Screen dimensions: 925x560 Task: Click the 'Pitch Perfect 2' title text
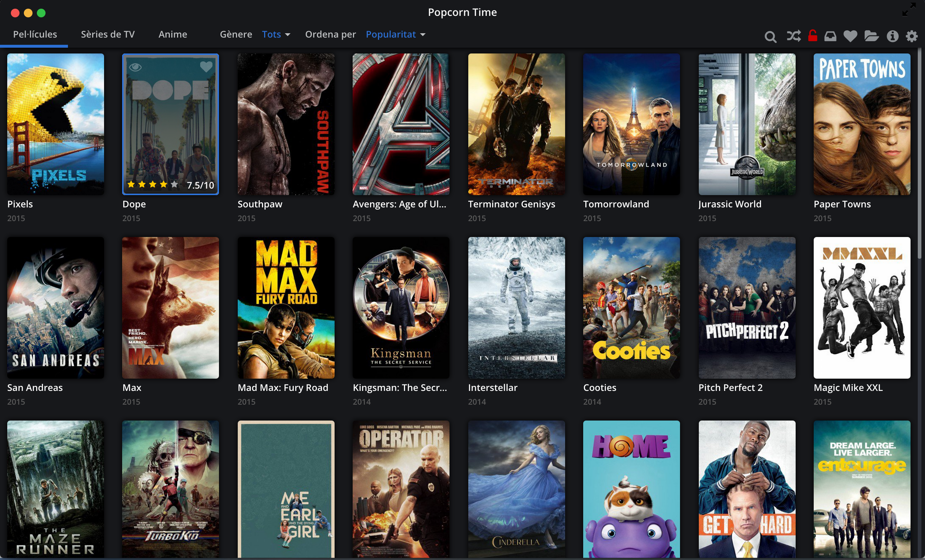point(731,388)
